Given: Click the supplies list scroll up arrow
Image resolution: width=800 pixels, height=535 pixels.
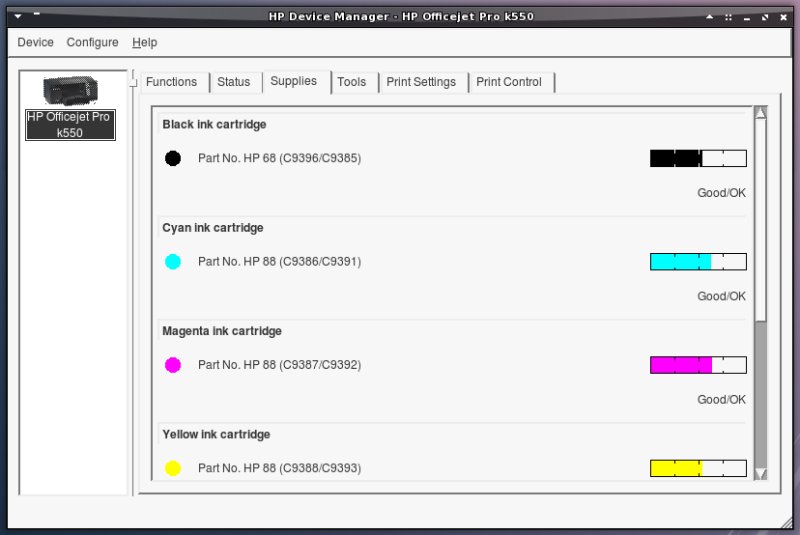Looking at the screenshot, I should [x=760, y=113].
